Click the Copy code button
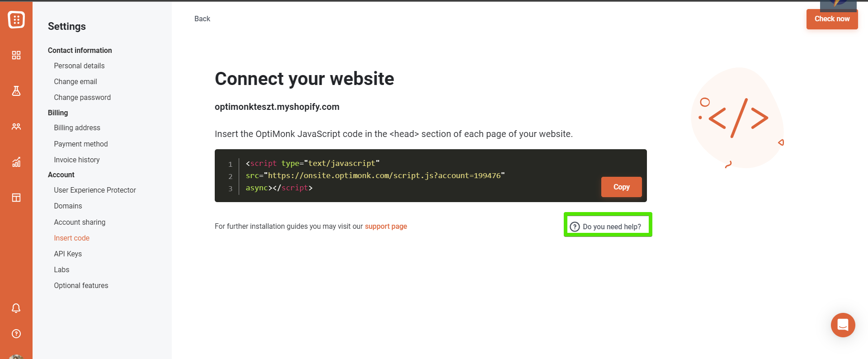The height and width of the screenshot is (359, 868). coord(621,187)
